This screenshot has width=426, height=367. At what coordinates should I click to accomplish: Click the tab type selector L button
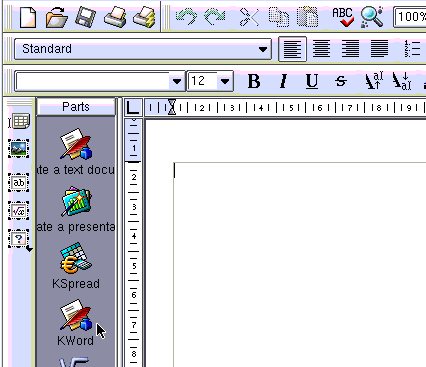pyautogui.click(x=133, y=107)
